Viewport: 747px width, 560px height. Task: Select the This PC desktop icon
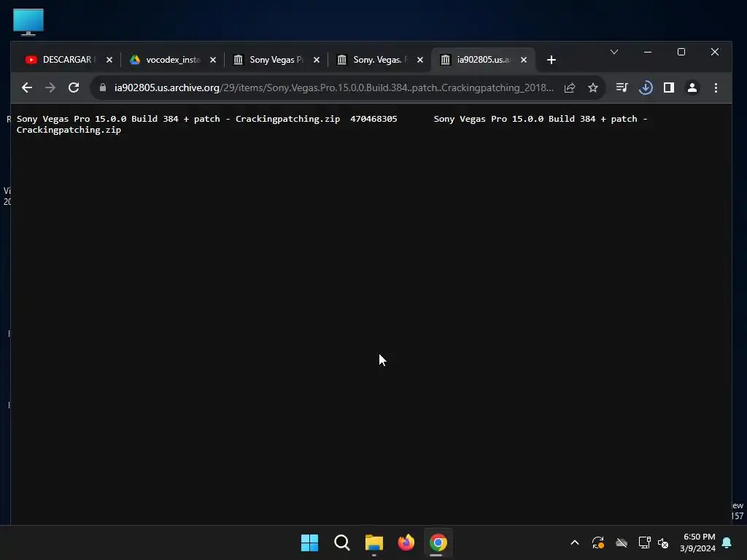coord(28,22)
